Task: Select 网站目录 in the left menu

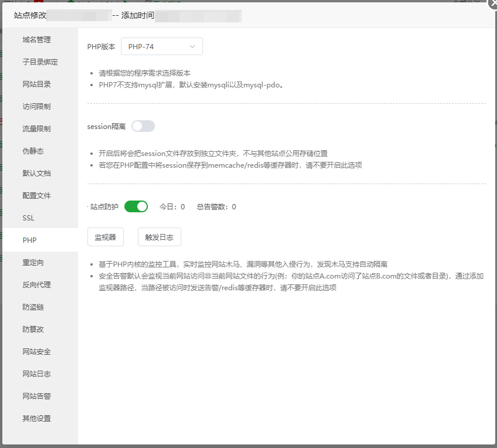Action: [36, 84]
